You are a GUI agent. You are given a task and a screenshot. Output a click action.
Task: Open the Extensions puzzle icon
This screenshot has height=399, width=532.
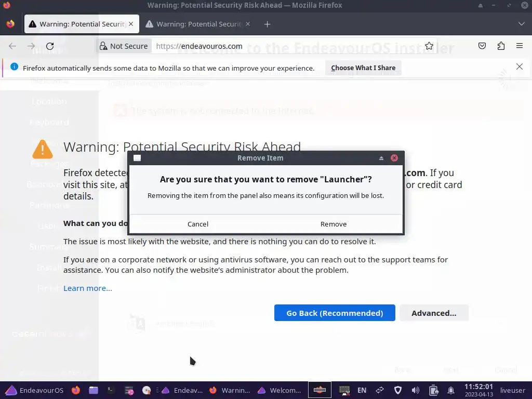[501, 46]
